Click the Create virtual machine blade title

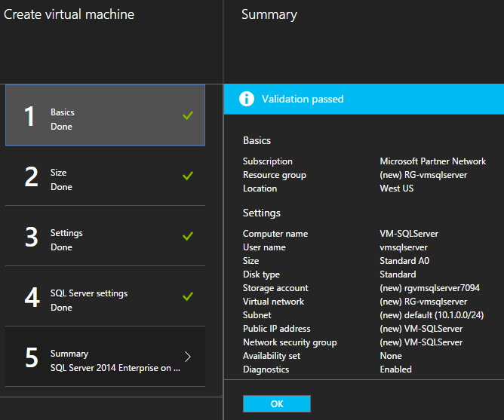tap(69, 14)
